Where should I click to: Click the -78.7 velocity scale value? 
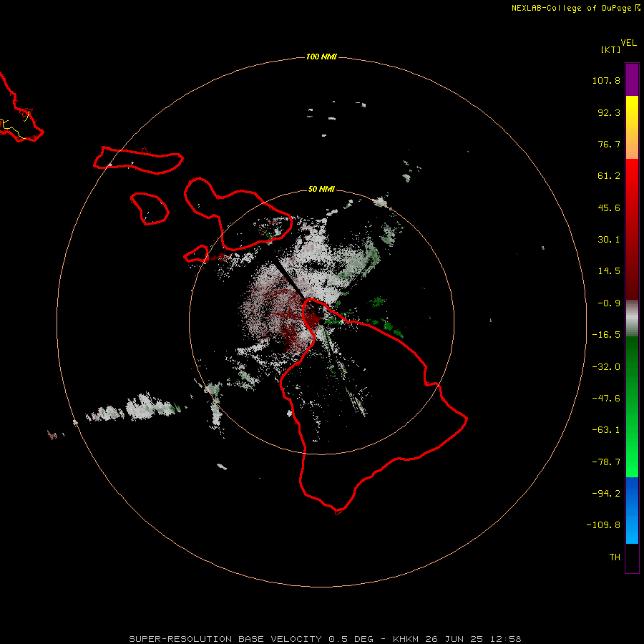(x=606, y=462)
